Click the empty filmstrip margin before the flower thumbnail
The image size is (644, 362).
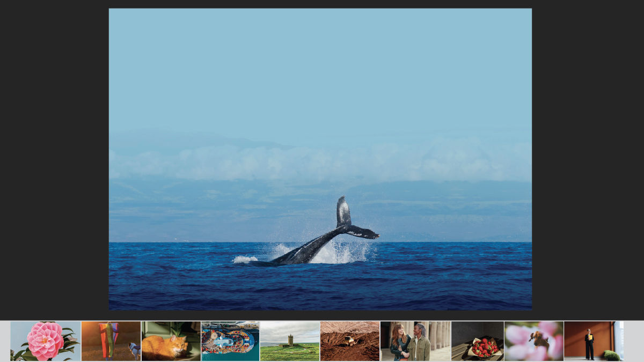click(5, 341)
